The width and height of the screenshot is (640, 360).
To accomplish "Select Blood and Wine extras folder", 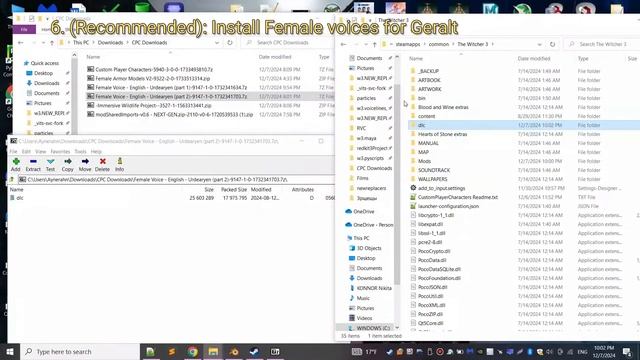I will click(x=443, y=107).
